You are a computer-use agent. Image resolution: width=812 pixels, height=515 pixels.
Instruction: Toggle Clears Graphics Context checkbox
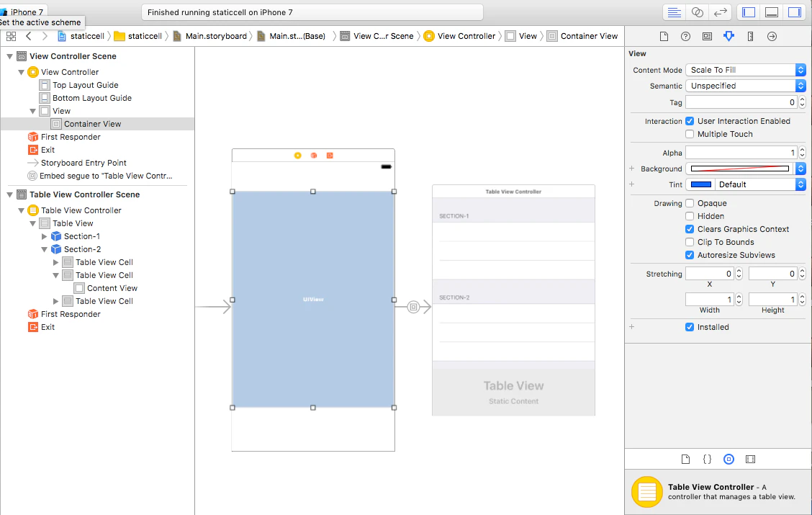click(690, 229)
